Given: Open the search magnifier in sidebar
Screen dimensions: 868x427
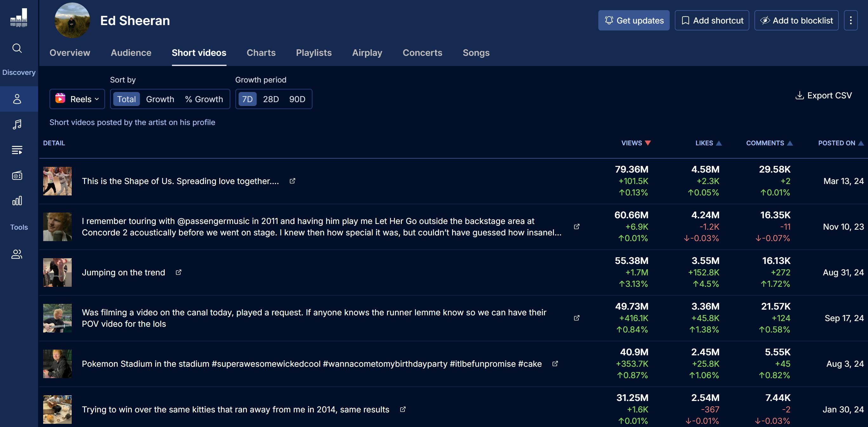Looking at the screenshot, I should (x=17, y=48).
